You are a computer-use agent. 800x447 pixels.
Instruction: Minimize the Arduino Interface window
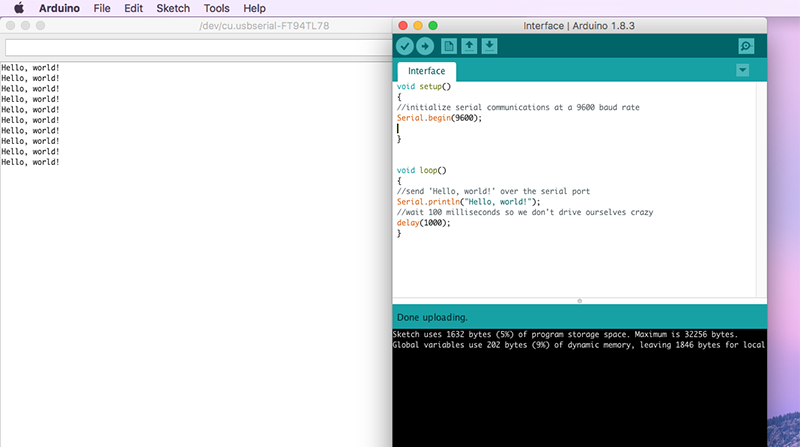pos(418,26)
